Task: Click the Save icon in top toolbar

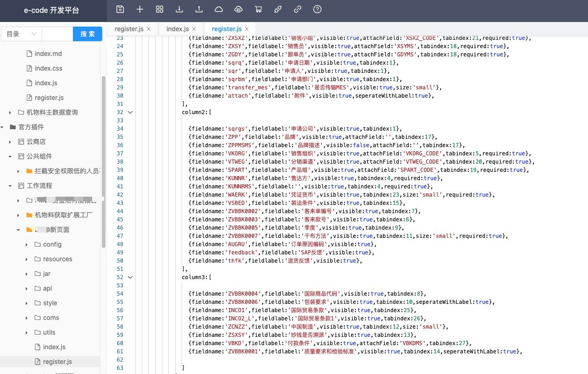Action: 120,9
